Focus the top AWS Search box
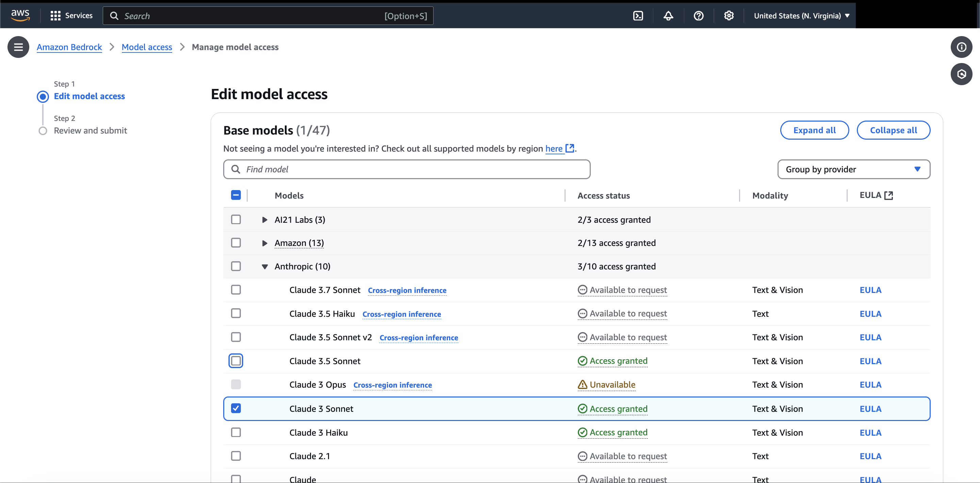Screen dimensions: 980x483 [x=268, y=16]
